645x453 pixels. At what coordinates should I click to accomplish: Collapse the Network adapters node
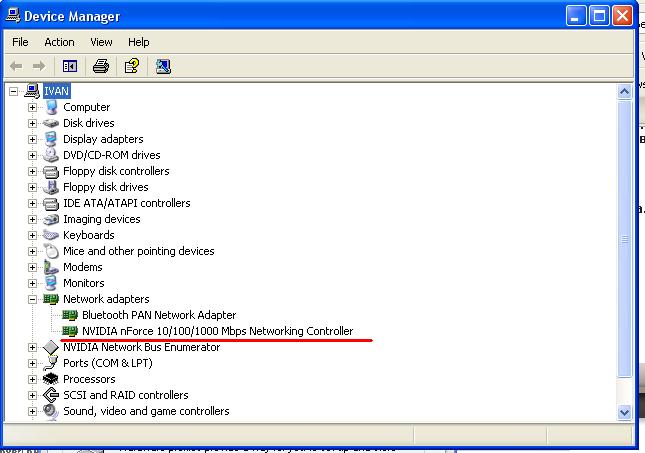pos(32,299)
